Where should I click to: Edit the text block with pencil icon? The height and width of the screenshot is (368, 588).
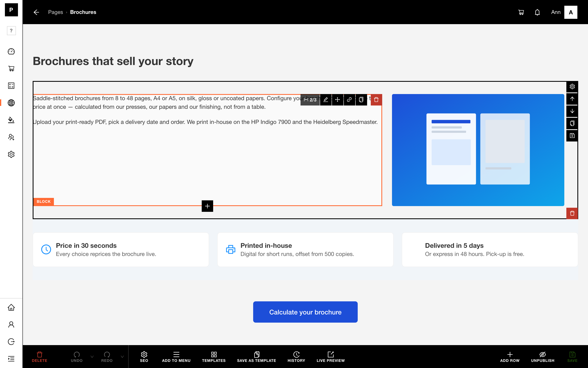(x=326, y=100)
